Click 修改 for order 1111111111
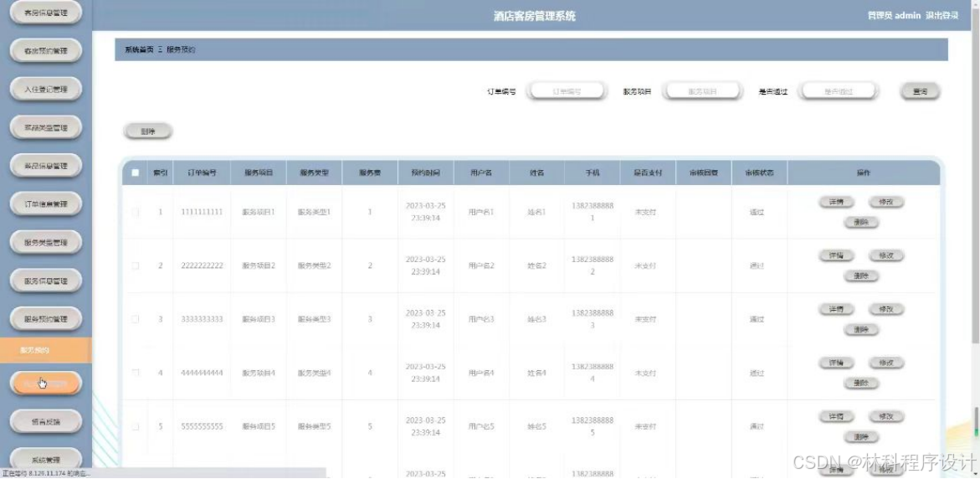Screen dimensions: 980x479 tap(885, 202)
